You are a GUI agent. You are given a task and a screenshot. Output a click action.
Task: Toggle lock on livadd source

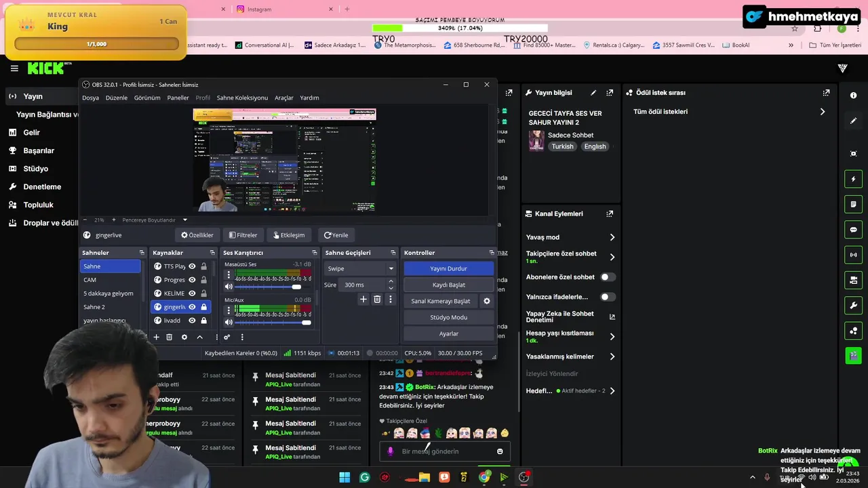(x=203, y=321)
